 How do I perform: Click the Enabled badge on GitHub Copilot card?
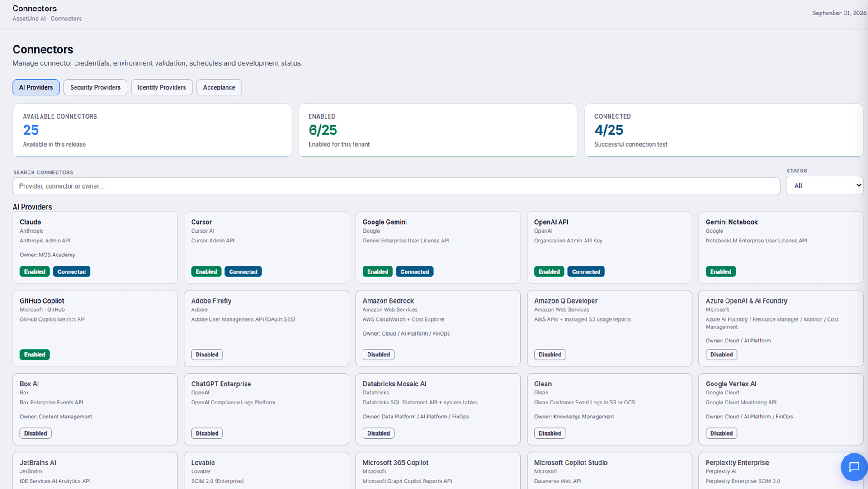coord(35,355)
